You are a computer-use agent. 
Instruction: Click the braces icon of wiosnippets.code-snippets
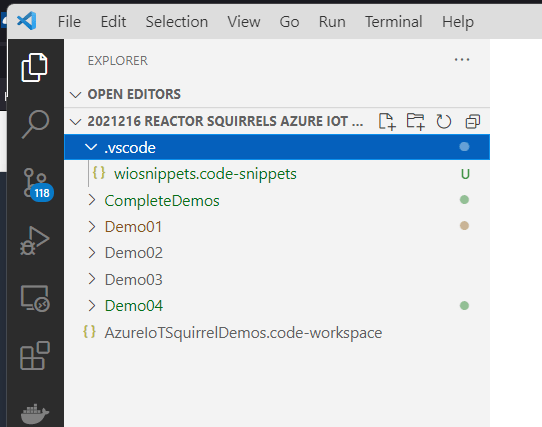99,173
